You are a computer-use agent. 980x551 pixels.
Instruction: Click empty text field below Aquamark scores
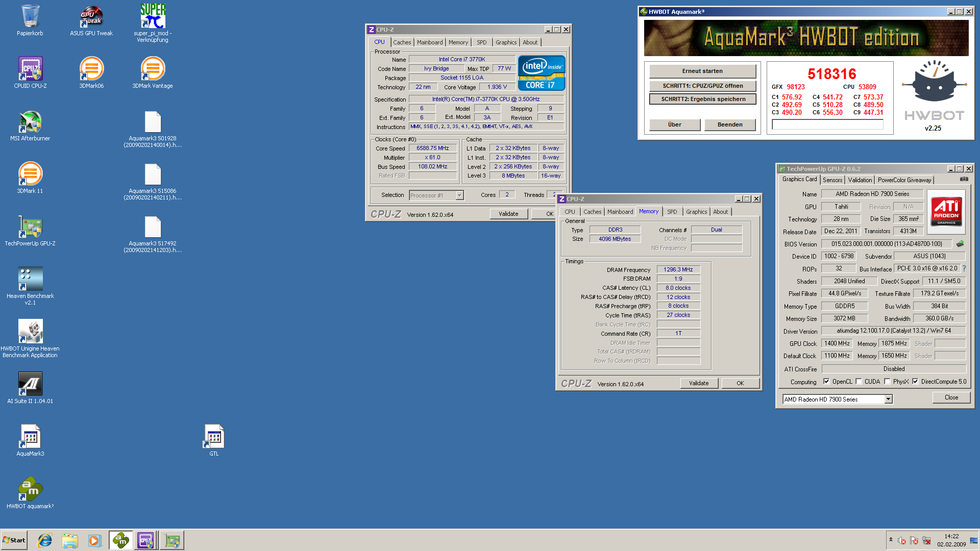[x=827, y=124]
